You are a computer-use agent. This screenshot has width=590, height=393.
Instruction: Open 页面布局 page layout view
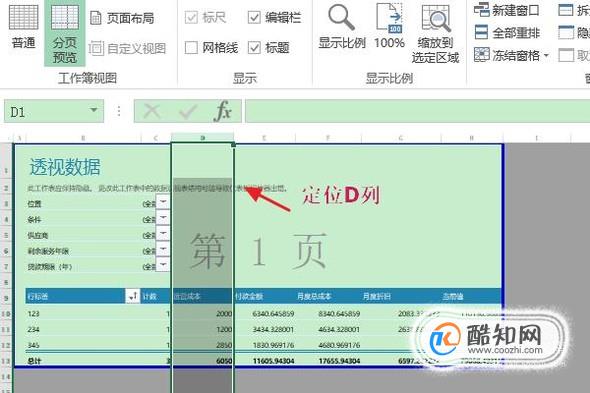click(123, 18)
